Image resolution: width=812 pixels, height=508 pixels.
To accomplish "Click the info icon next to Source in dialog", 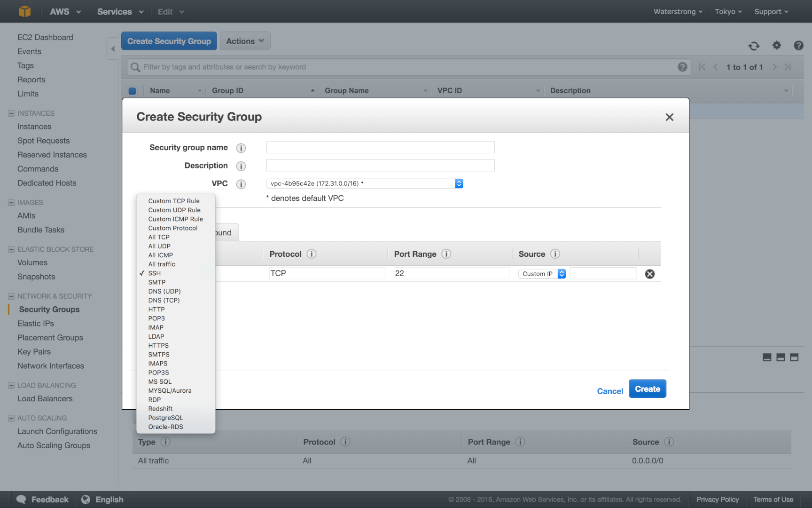I will tap(555, 254).
